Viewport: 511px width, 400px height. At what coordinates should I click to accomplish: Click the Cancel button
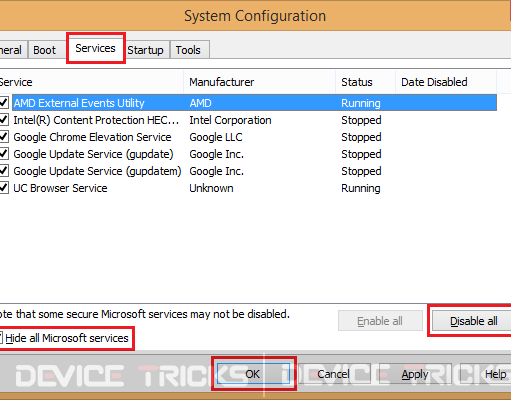pos(333,374)
